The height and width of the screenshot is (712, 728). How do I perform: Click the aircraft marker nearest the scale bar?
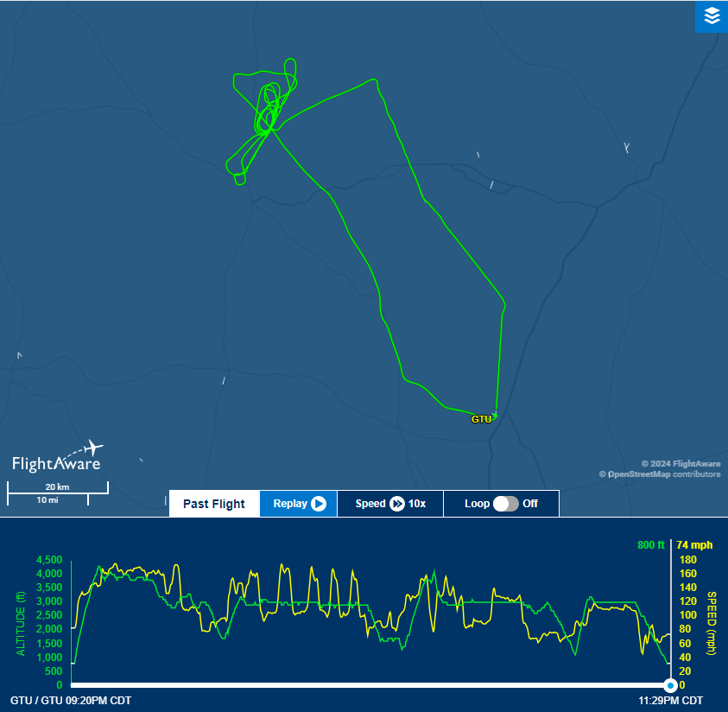(142, 461)
